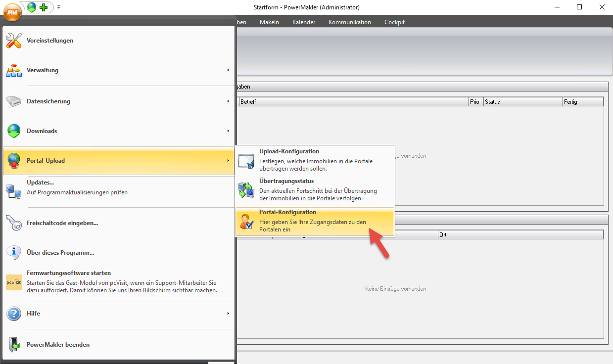Click the Datensicherung drive icon
This screenshot has width=613, height=364.
(x=14, y=101)
